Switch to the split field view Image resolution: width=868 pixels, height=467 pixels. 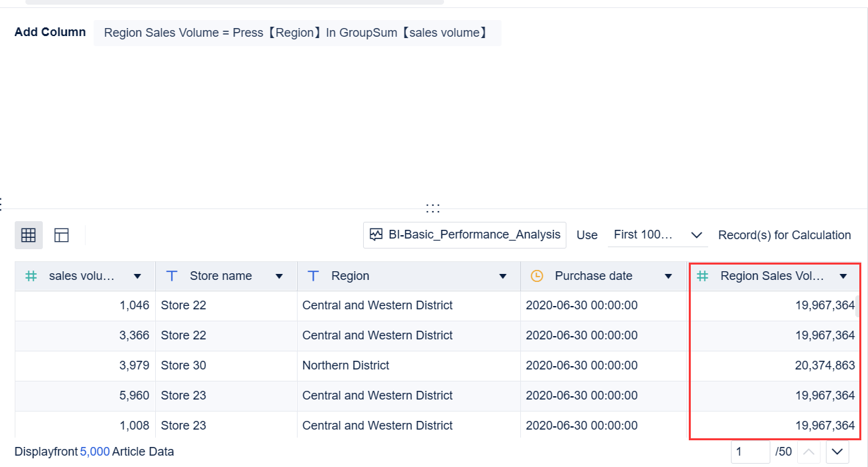[x=62, y=235]
